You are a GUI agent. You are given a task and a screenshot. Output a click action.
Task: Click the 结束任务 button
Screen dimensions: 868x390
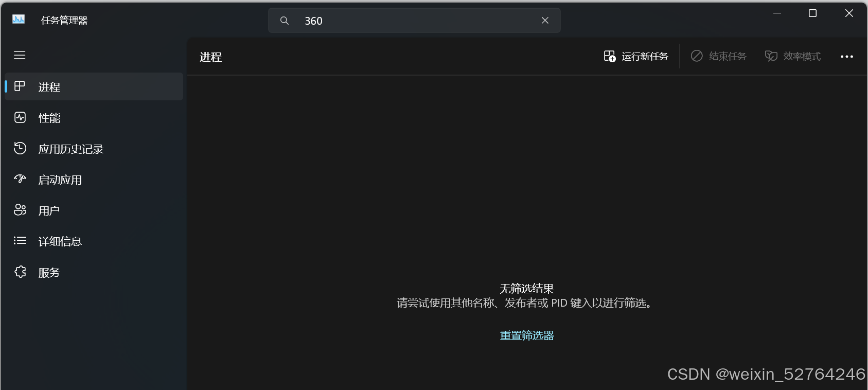(718, 56)
